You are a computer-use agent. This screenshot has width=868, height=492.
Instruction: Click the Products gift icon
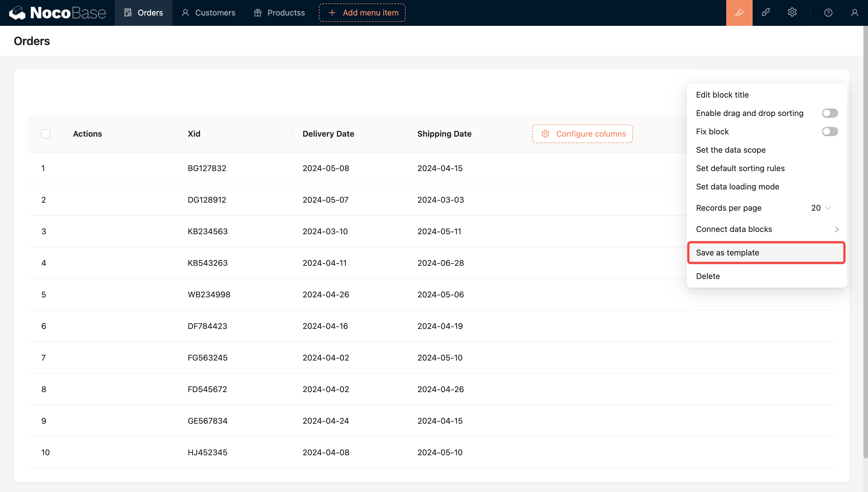(258, 13)
